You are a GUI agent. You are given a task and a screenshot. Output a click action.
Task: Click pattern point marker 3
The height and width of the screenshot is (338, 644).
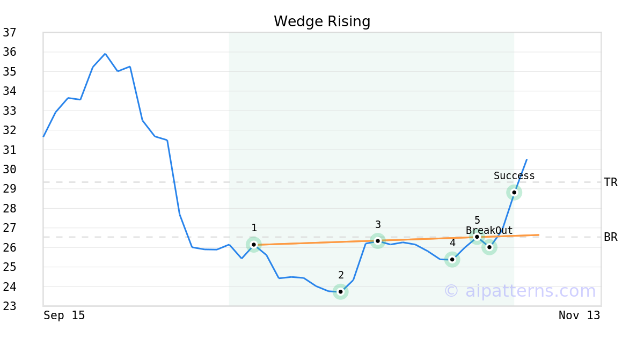coord(378,241)
